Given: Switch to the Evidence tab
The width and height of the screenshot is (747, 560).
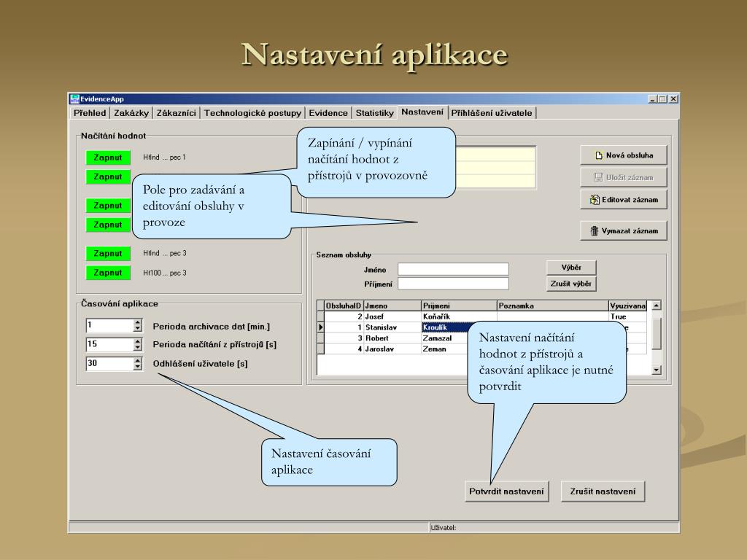Looking at the screenshot, I should point(328,113).
